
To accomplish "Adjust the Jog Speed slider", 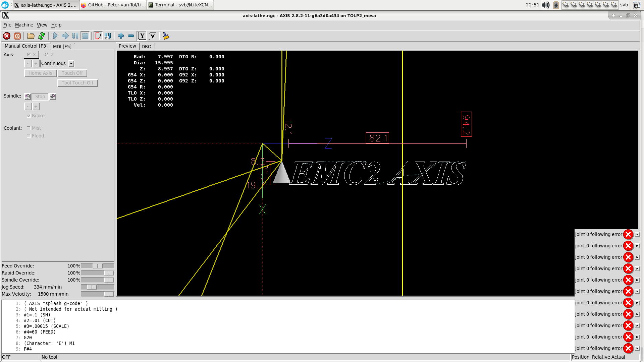I will [98, 287].
